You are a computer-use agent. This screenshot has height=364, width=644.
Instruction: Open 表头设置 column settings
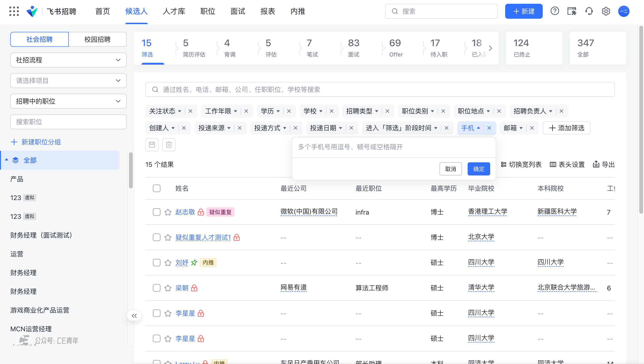[567, 164]
